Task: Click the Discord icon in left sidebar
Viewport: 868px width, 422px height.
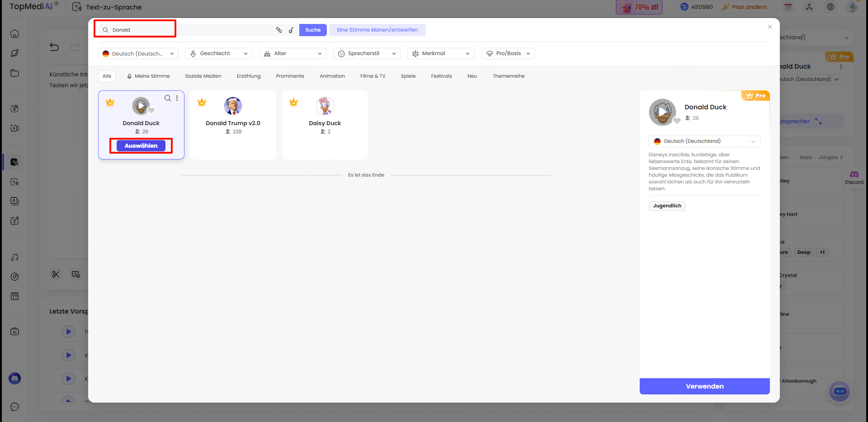Action: 14,378
